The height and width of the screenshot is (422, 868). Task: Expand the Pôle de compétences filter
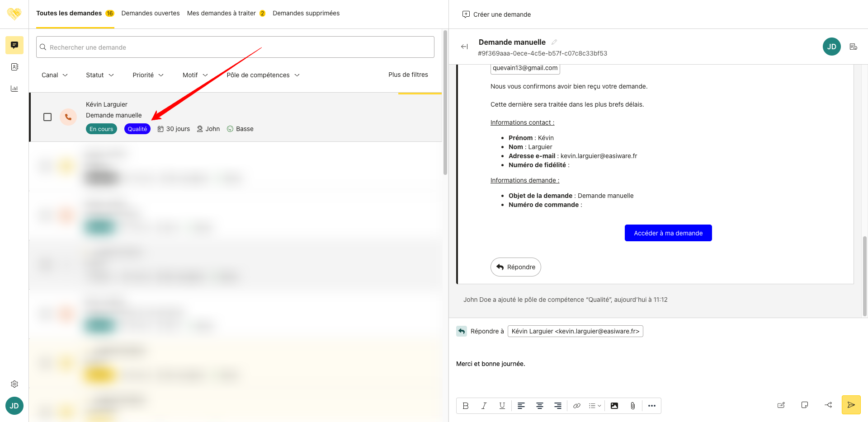(x=263, y=75)
